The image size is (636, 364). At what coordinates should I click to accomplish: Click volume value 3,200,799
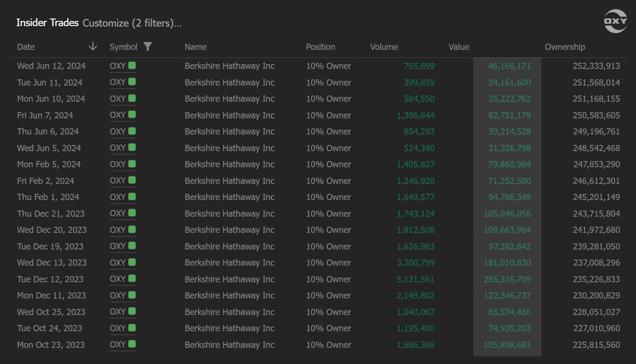point(416,263)
